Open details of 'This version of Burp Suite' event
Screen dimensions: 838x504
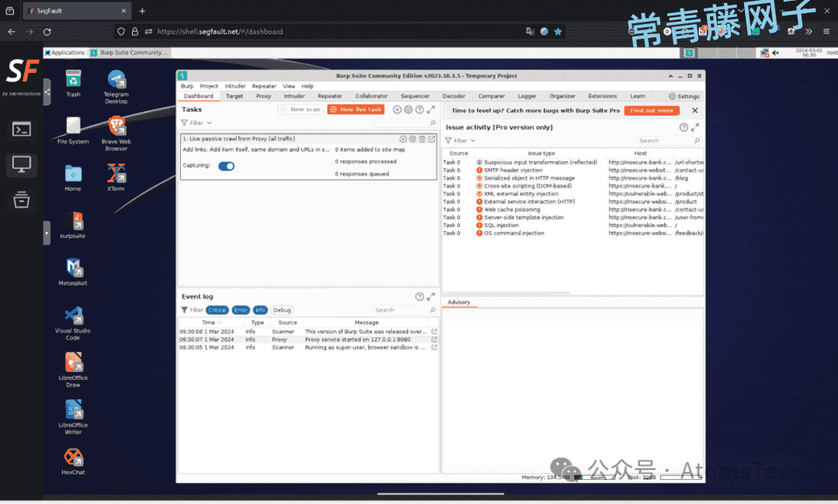(435, 332)
